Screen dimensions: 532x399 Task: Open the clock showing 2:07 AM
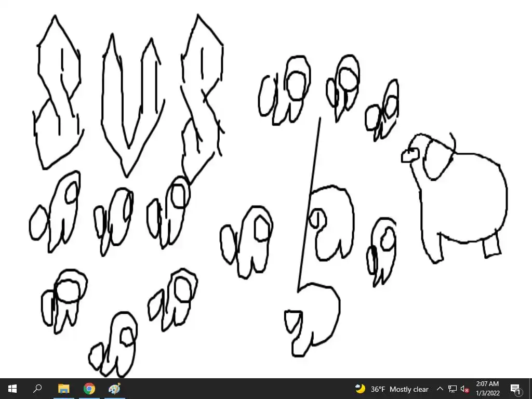[x=487, y=384]
